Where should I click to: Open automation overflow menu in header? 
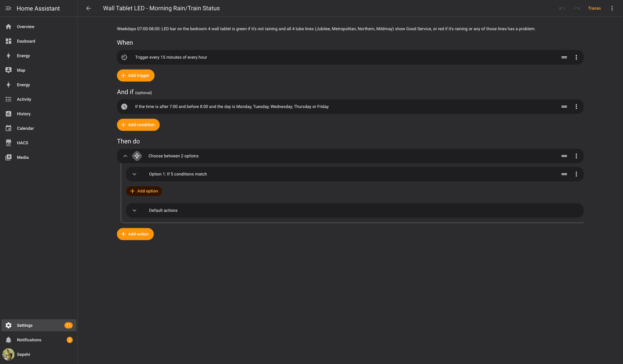(x=612, y=8)
